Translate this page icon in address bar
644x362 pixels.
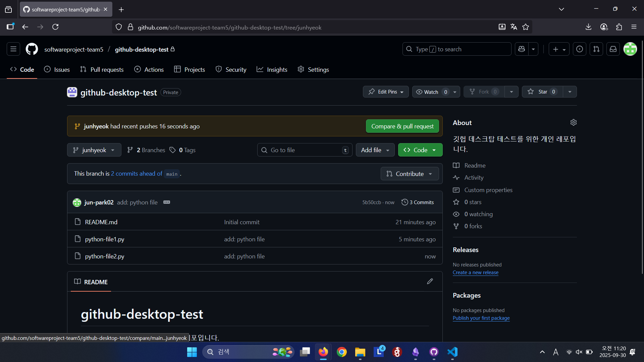click(x=514, y=27)
